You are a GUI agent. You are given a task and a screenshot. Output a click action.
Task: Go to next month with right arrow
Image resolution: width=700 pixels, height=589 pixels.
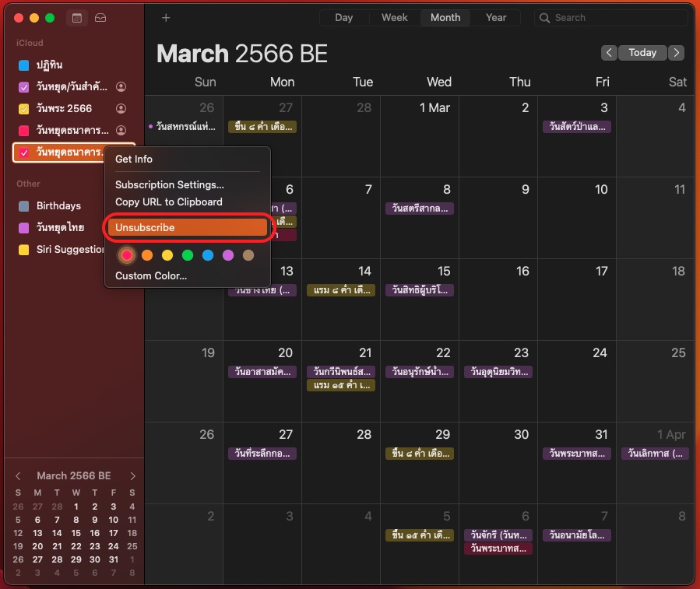pos(676,53)
